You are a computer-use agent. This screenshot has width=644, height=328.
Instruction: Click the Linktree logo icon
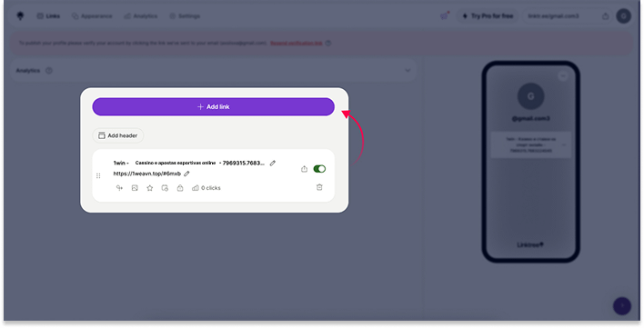click(20, 16)
